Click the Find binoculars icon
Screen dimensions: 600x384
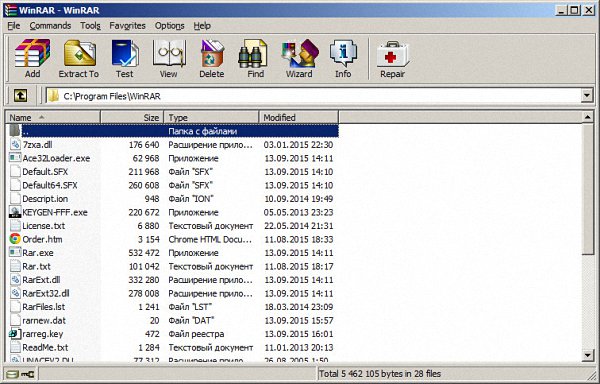coord(253,53)
